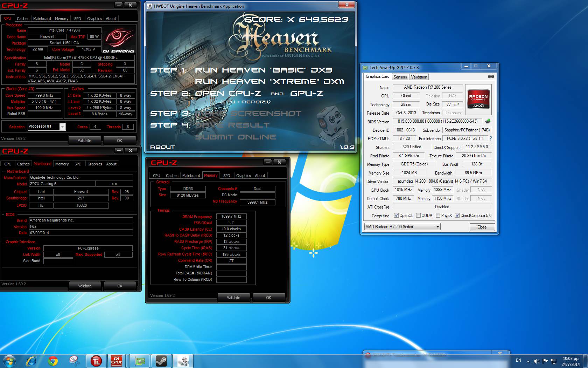Minimize the CPU-Z Mainboard window
Screen dimensions: 588x368
point(119,150)
